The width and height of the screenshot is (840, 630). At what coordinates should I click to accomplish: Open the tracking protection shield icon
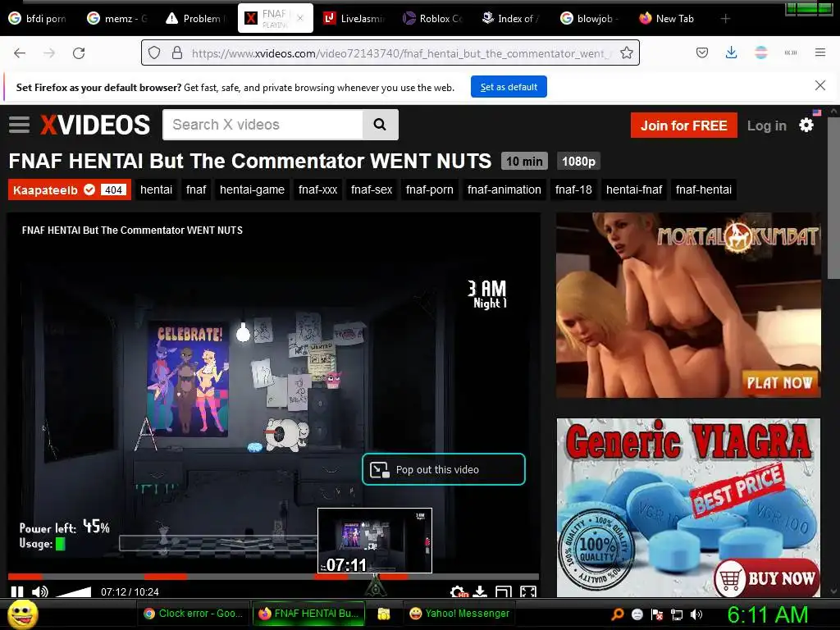pos(154,53)
